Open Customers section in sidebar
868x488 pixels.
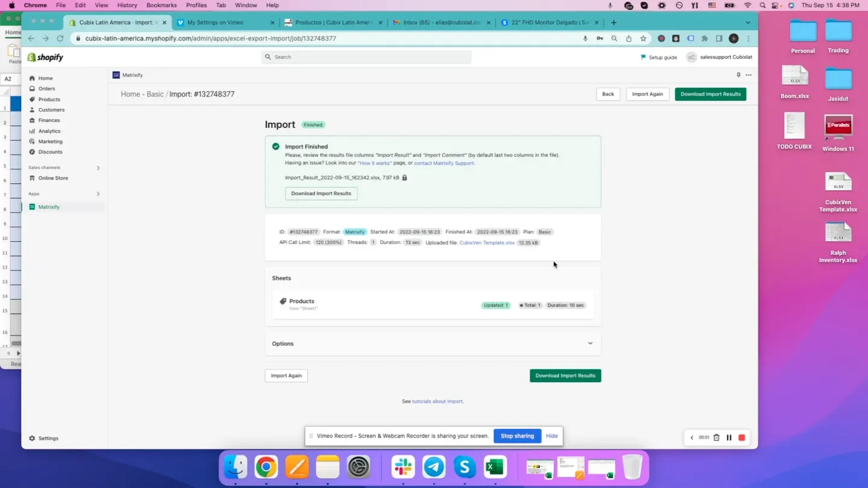(x=51, y=110)
